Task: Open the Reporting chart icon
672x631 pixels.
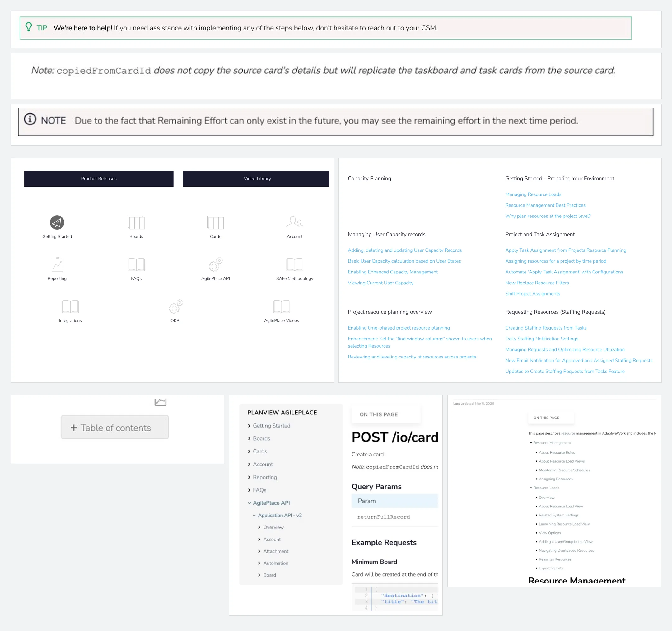Action: 57,264
